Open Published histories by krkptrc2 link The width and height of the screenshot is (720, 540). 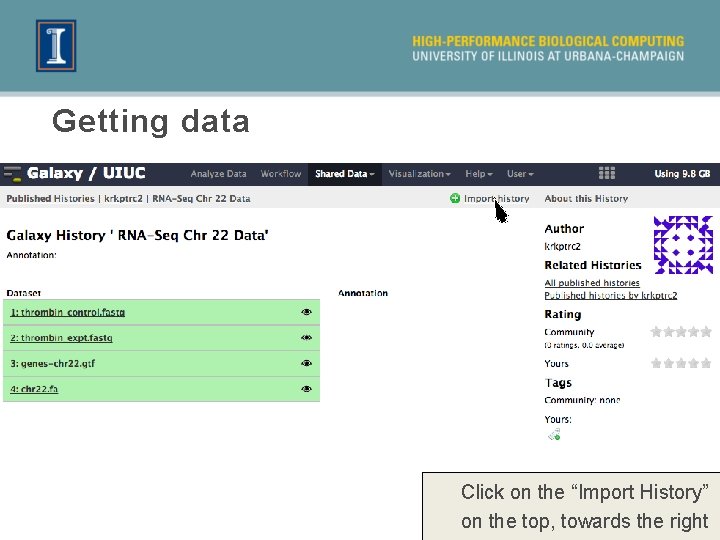point(610,296)
